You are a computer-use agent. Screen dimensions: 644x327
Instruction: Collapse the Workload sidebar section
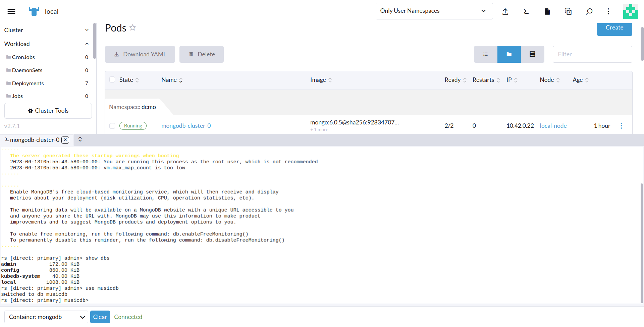(x=87, y=44)
